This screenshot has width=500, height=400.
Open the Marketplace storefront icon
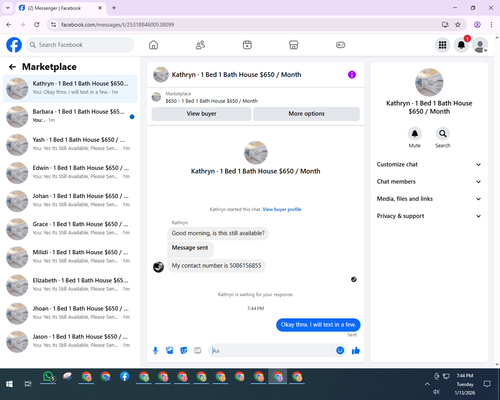[x=294, y=45]
